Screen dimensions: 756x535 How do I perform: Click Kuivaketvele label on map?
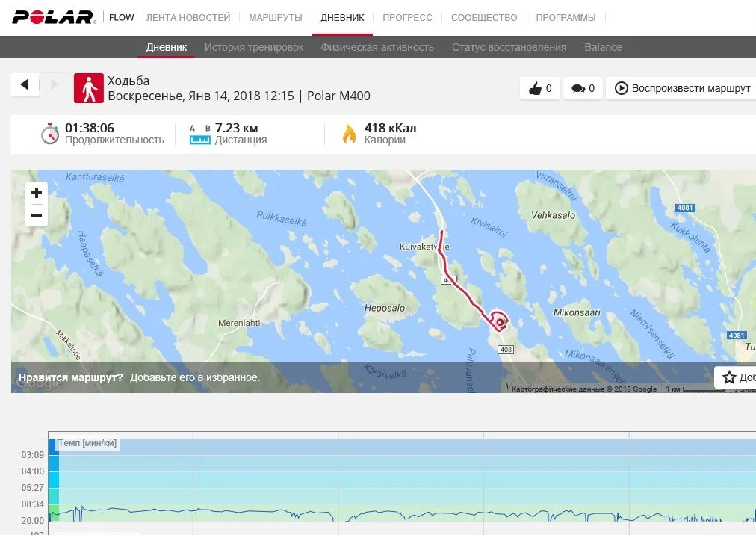tap(424, 247)
